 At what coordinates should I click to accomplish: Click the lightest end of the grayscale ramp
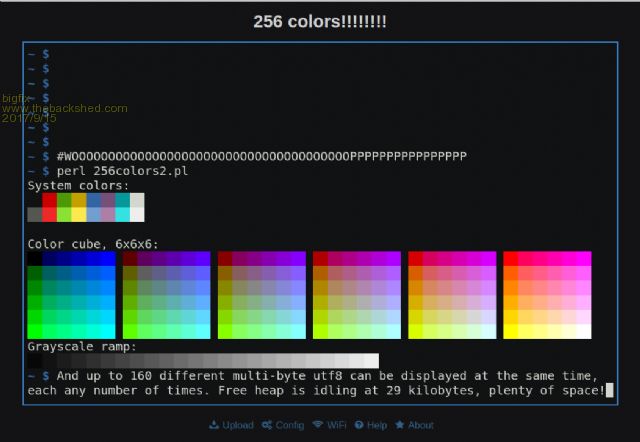[x=371, y=361]
